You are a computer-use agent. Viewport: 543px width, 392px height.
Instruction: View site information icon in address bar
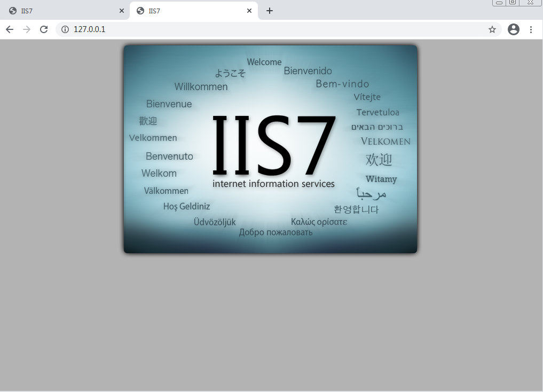point(65,29)
